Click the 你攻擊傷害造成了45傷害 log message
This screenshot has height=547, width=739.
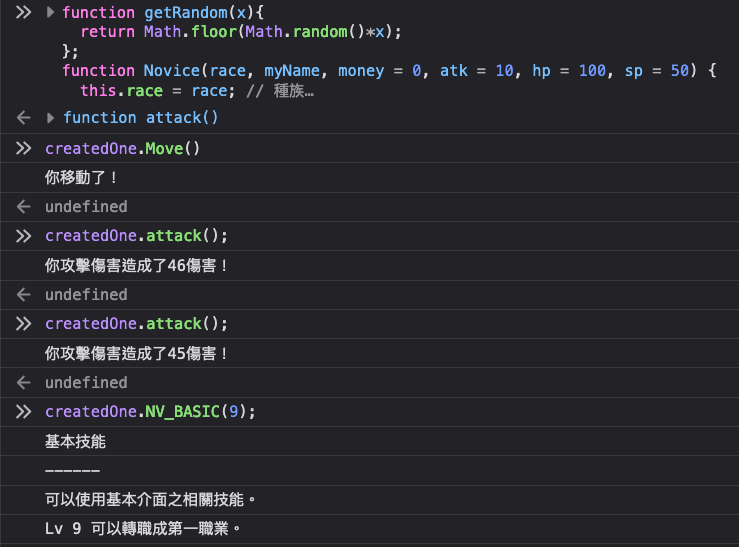(137, 354)
